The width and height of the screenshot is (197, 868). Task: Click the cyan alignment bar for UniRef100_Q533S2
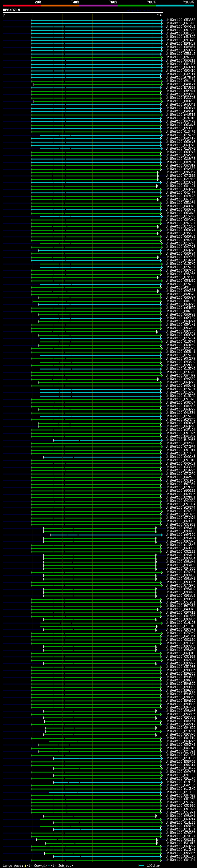[x=96, y=20]
